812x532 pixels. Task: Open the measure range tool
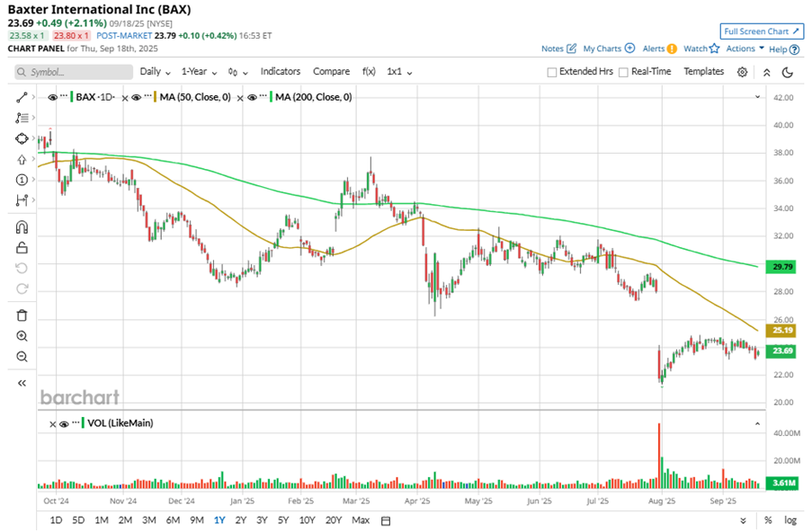tap(22, 200)
